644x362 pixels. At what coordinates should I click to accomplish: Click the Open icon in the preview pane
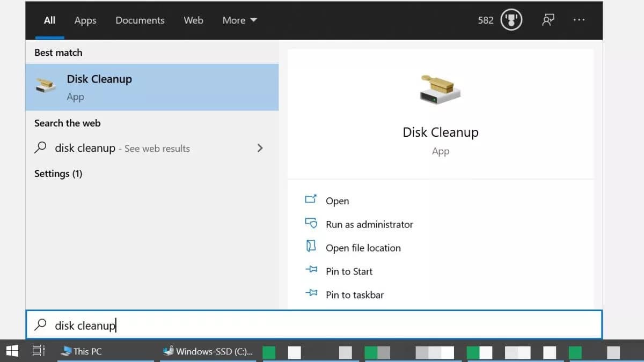[312, 200]
